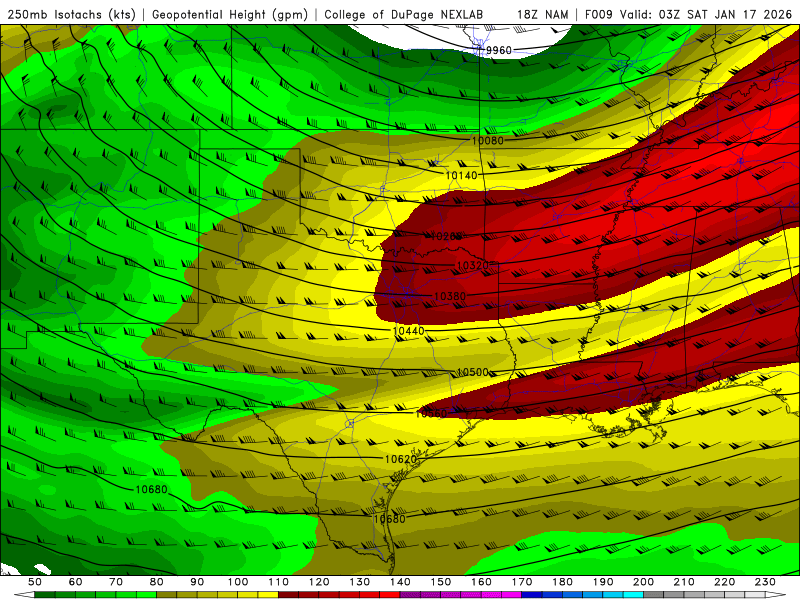
Task: Pick the cyan swatch before 200
Action: (633, 594)
